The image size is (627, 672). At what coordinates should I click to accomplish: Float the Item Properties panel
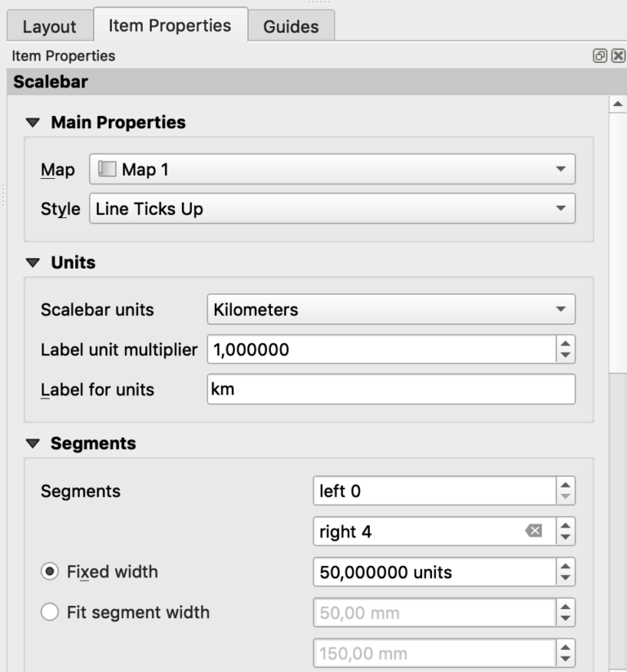pyautogui.click(x=599, y=56)
